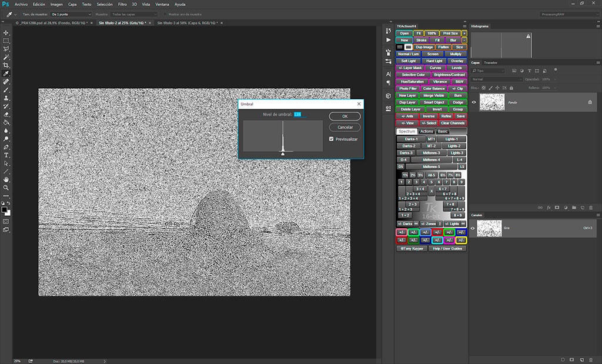Screen dimensions: 602x364
Task: Open the Filtro menu
Action: tap(122, 4)
